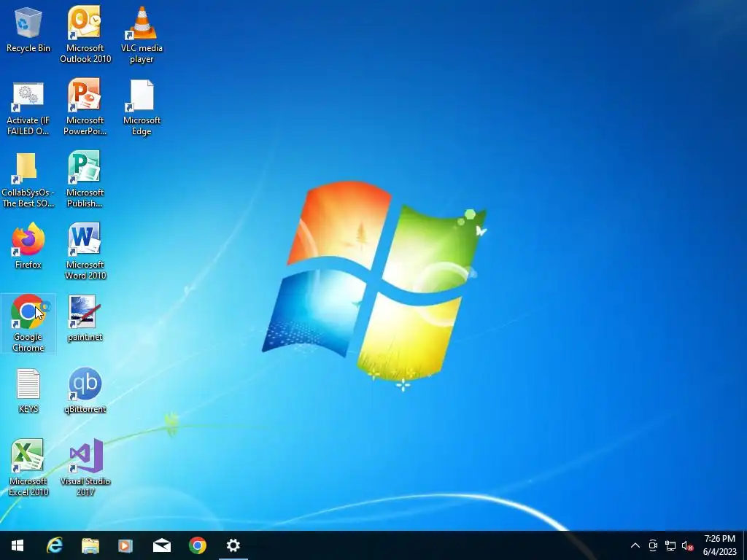Screen dimensions: 747x560
Task: Select the Microsoft Publisher shortcut
Action: click(85, 180)
